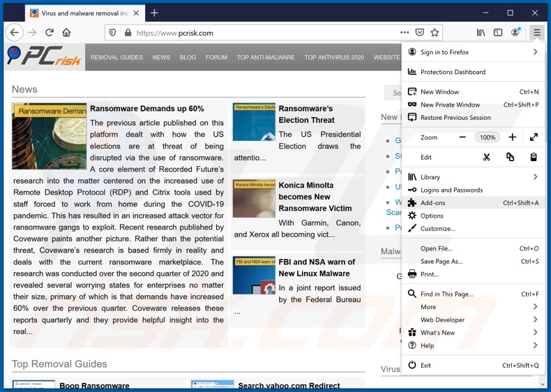The height and width of the screenshot is (392, 551).
Task: Click the PCrisk site logo
Action: [x=44, y=56]
